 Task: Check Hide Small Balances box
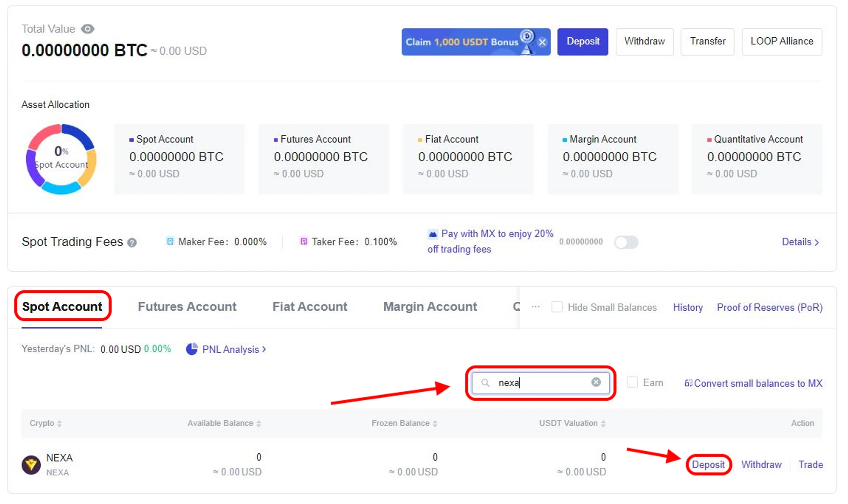click(557, 307)
